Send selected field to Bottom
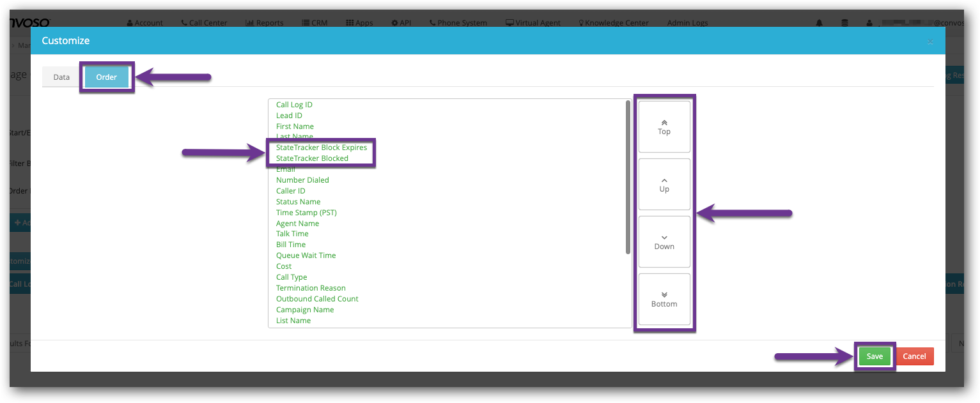Screen dimensions: 980x403 pos(664,299)
